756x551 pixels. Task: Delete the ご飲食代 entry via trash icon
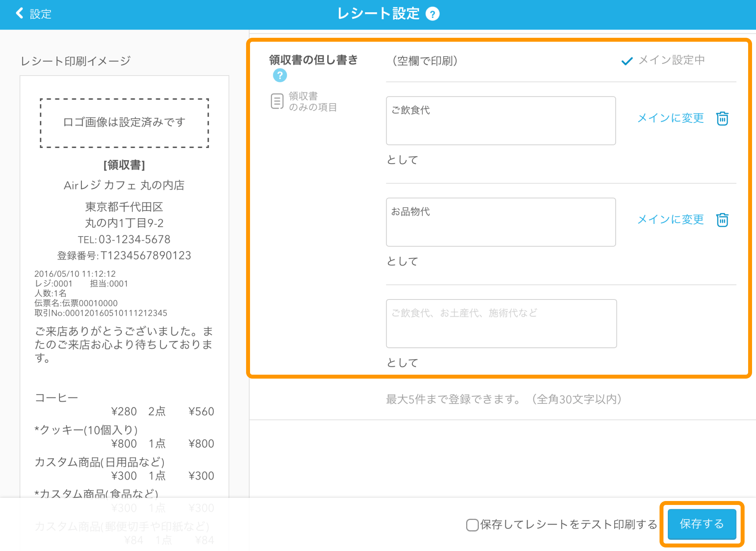[x=722, y=118]
